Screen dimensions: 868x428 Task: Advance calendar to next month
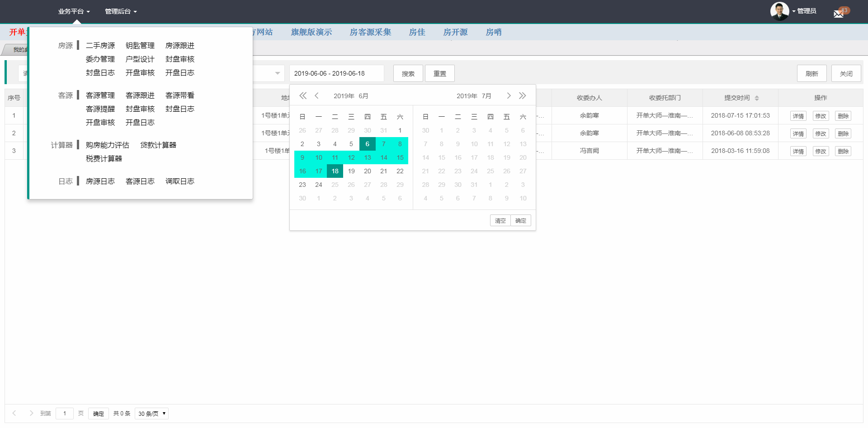coord(509,96)
